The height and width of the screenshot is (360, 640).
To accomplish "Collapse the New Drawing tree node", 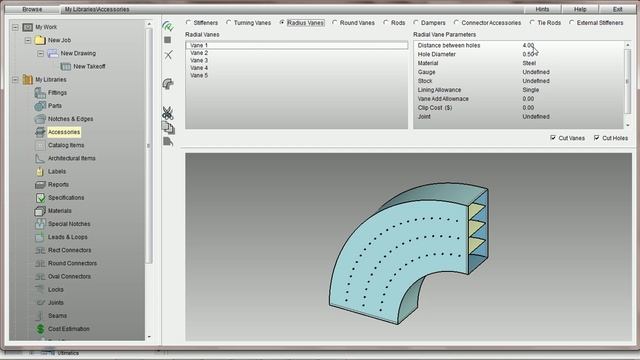I will coord(40,53).
